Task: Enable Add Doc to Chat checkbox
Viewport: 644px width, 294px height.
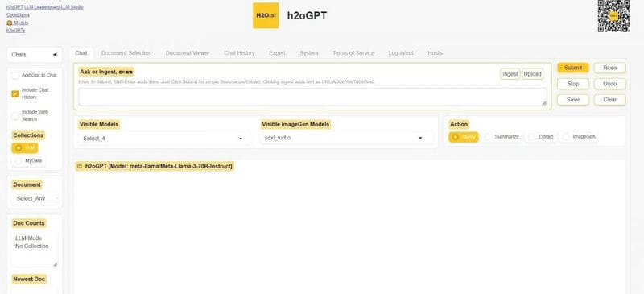Action: [15, 75]
